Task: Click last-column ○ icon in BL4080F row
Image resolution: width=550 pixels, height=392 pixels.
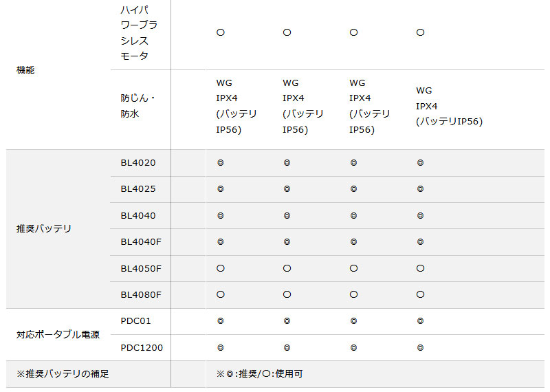Action: click(x=420, y=294)
